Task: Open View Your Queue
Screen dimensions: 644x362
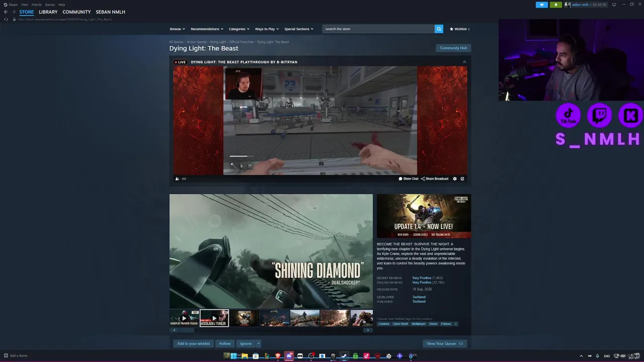Action: coord(445,343)
